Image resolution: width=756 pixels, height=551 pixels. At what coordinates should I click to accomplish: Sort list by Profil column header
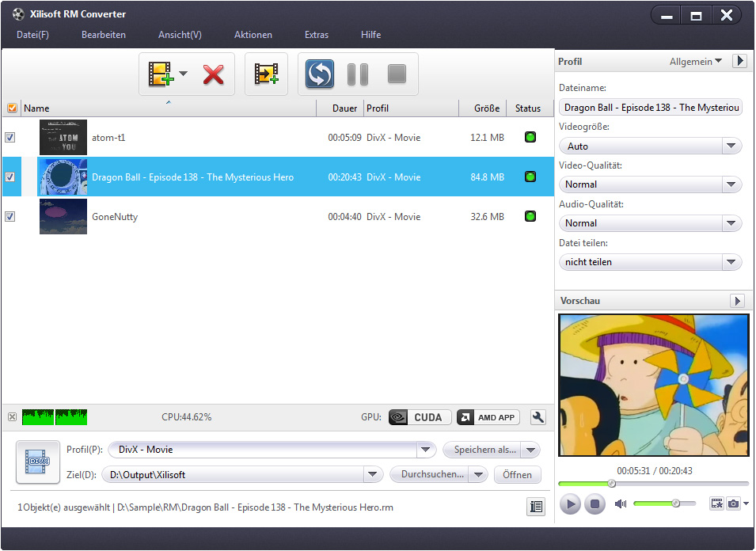(411, 108)
